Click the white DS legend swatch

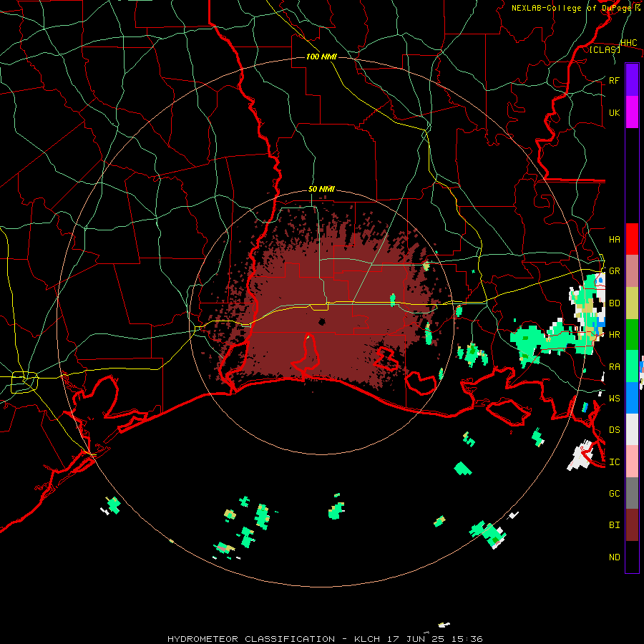pyautogui.click(x=632, y=429)
